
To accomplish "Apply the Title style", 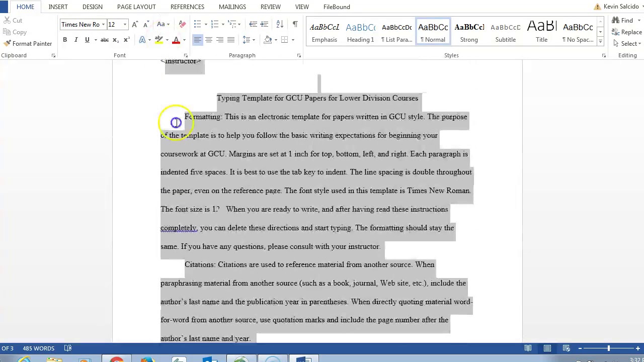I will point(542,32).
